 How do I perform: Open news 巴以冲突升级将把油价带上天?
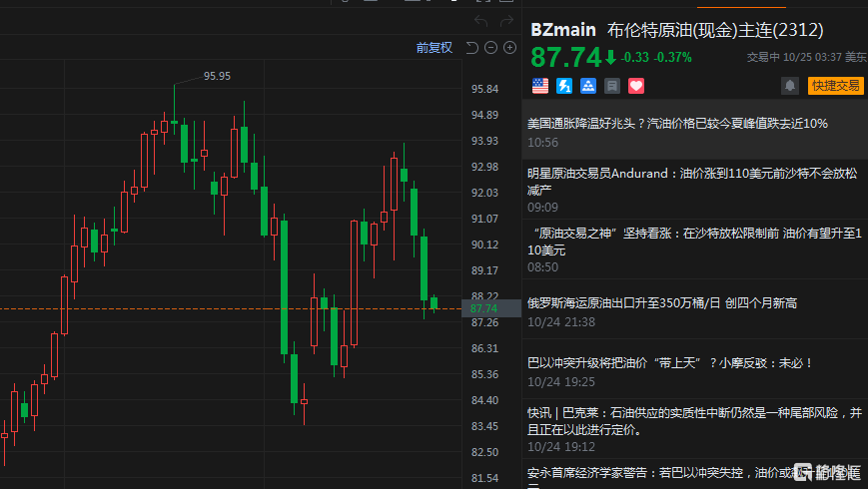click(x=695, y=371)
